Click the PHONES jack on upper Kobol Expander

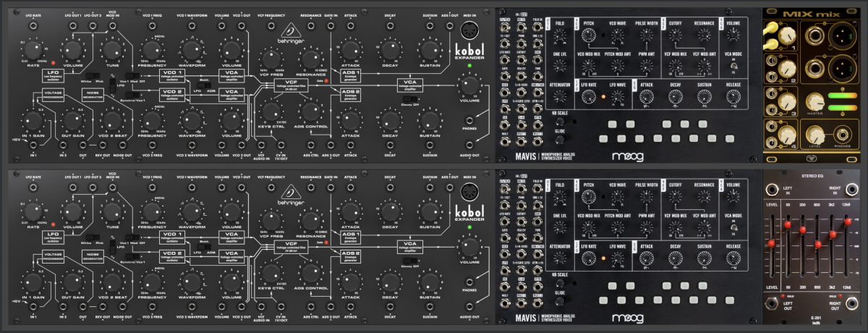[471, 120]
